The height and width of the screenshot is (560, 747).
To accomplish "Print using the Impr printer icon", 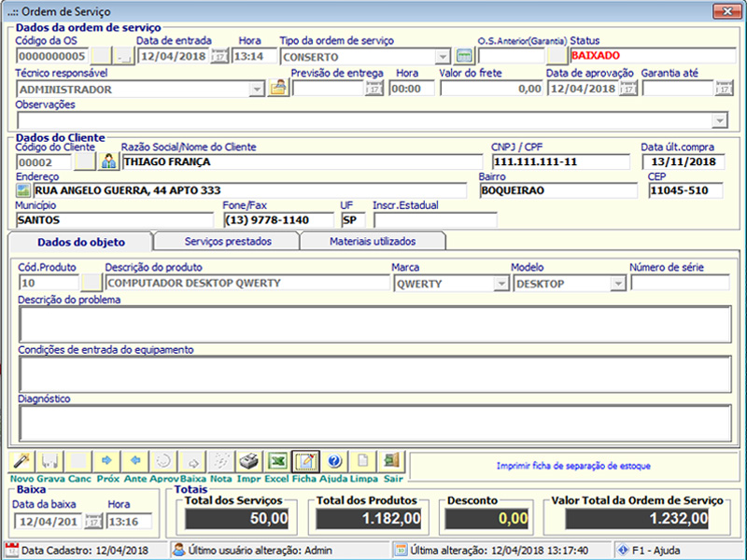I will 248,461.
